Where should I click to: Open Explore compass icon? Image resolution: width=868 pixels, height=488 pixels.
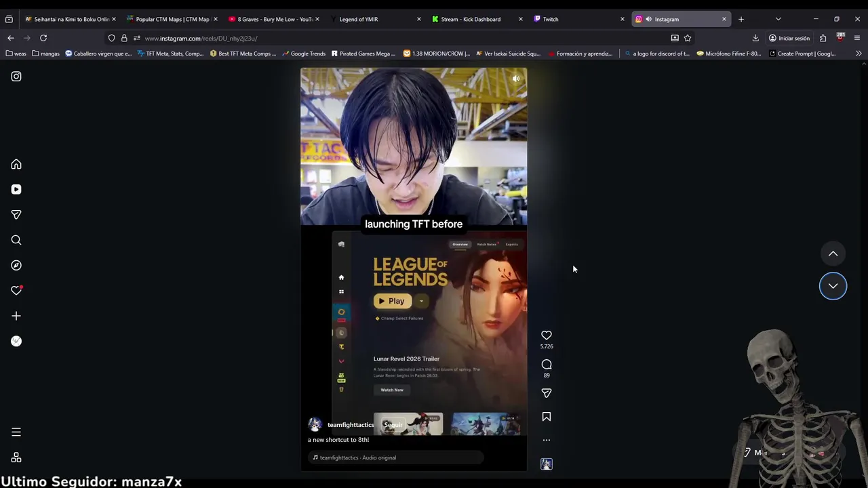click(x=16, y=265)
